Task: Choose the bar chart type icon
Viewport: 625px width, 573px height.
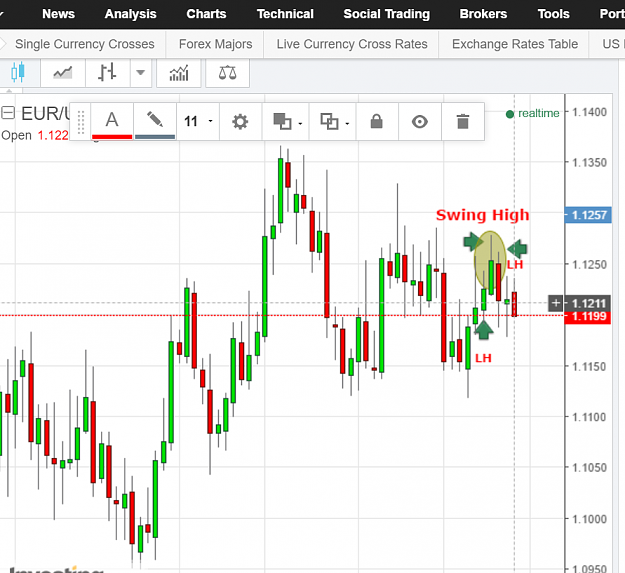Action: click(108, 73)
